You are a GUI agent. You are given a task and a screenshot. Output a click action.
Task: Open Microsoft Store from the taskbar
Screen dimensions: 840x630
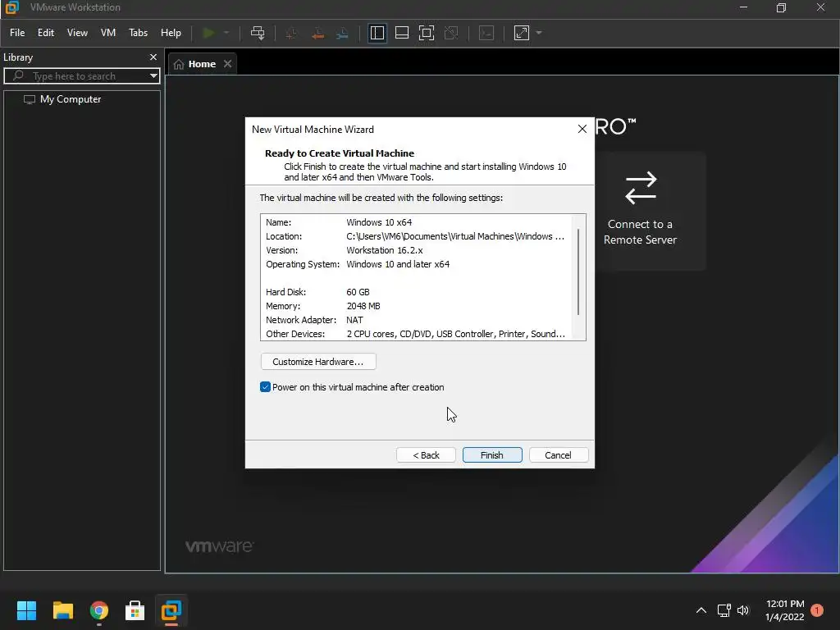coord(135,610)
